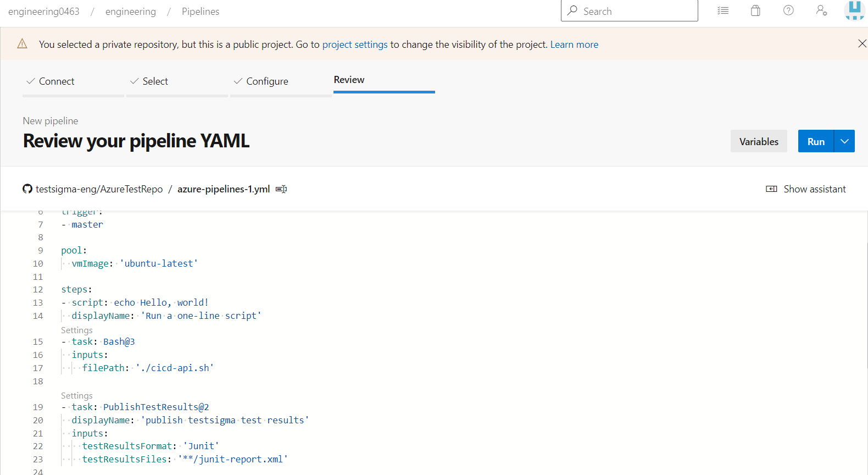868x475 pixels.
Task: Rename azure-pipelines-1.yml using the rename icon
Action: coord(281,189)
